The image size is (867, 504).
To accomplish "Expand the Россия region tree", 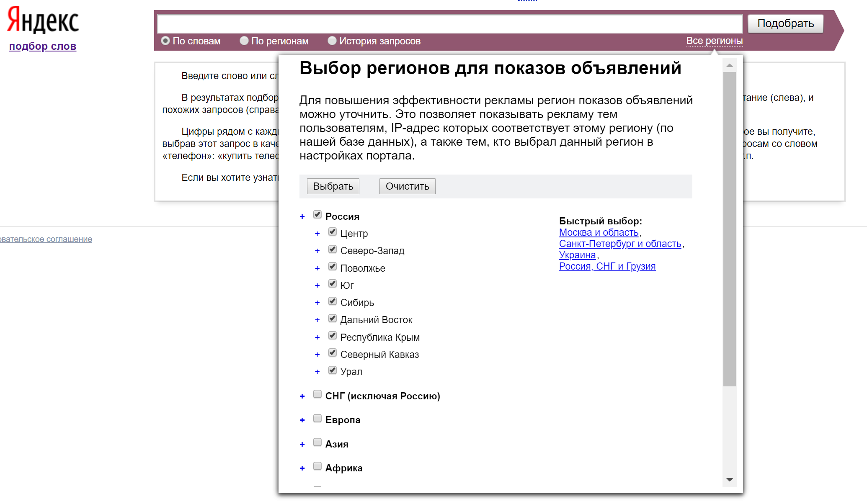I will click(302, 217).
